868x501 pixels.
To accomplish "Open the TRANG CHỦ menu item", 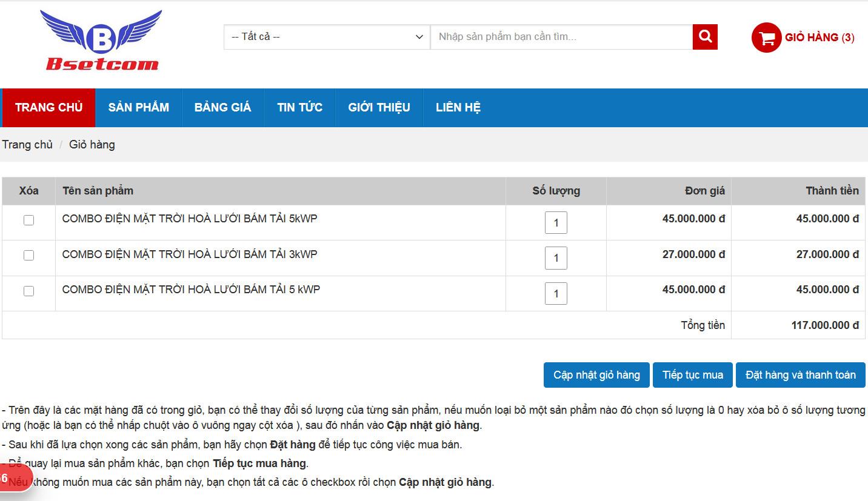I will pyautogui.click(x=48, y=108).
